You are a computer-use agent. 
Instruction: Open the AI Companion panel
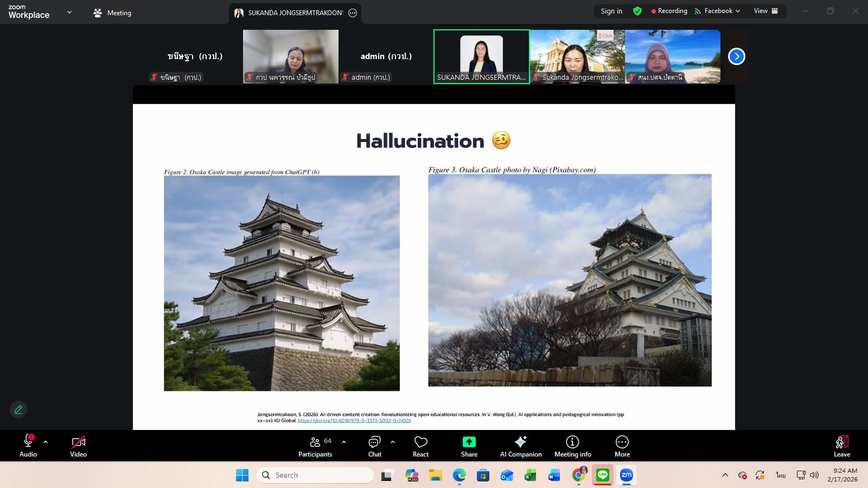coord(520,446)
